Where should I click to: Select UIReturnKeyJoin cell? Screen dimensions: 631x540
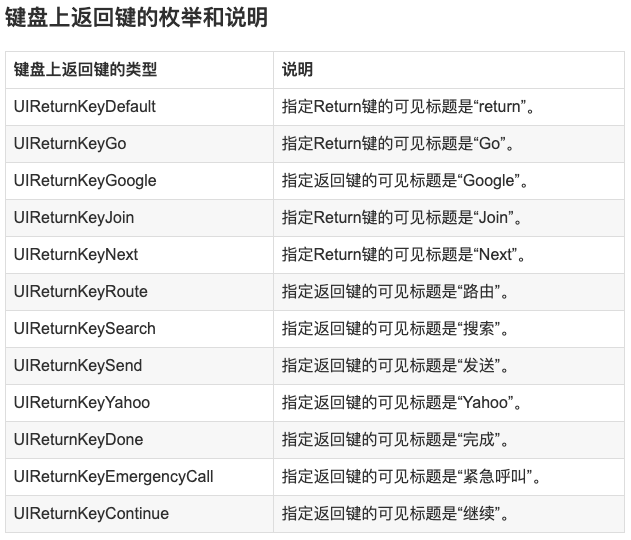point(139,218)
